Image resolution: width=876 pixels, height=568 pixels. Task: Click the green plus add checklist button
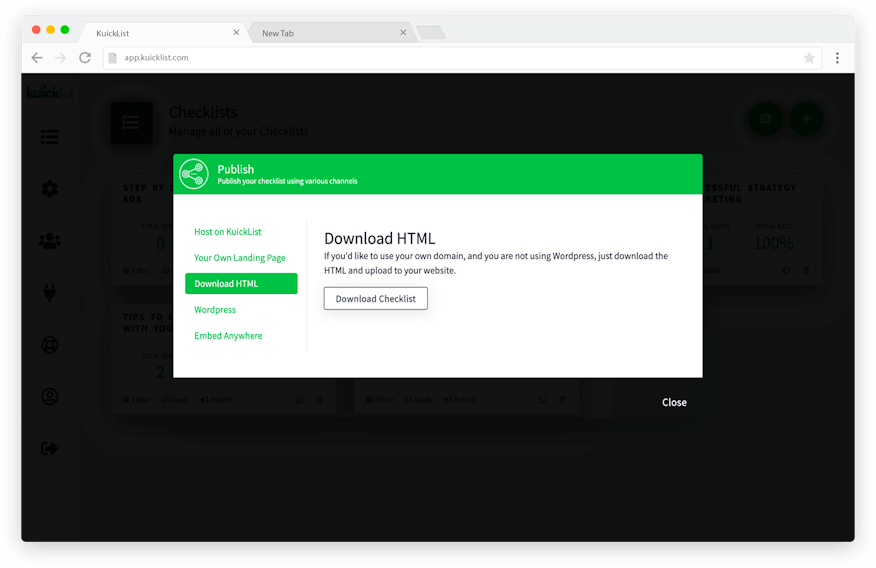coord(806,119)
